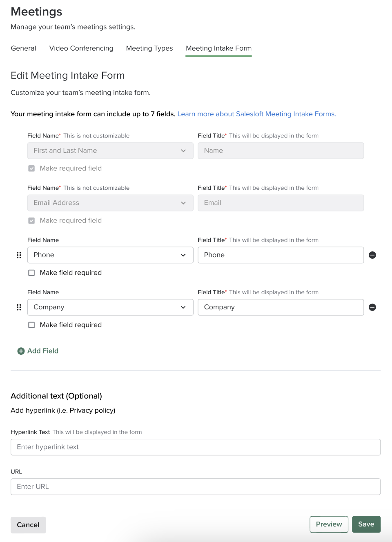The width and height of the screenshot is (392, 542).
Task: Enable 'Make field required' for Company
Action: [31, 325]
